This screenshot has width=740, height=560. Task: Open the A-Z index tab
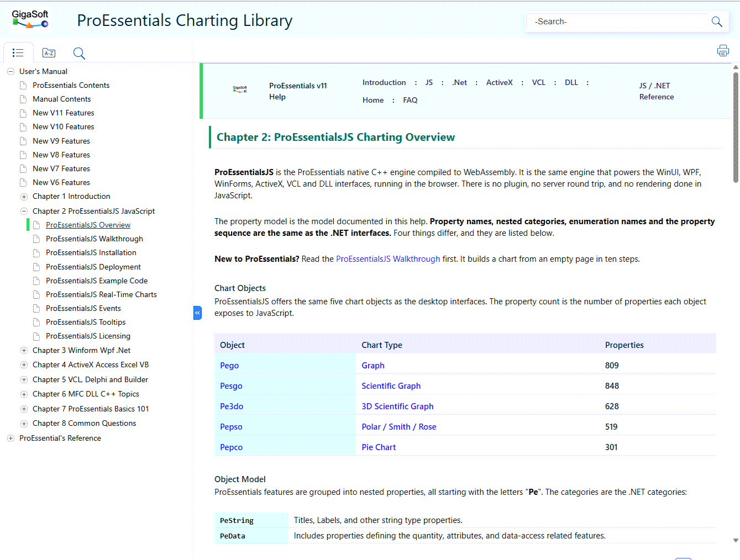(x=49, y=53)
